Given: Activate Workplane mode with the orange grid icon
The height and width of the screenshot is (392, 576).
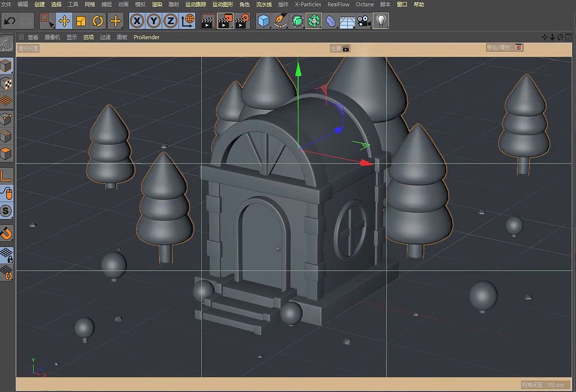Looking at the screenshot, I should pos(7,101).
